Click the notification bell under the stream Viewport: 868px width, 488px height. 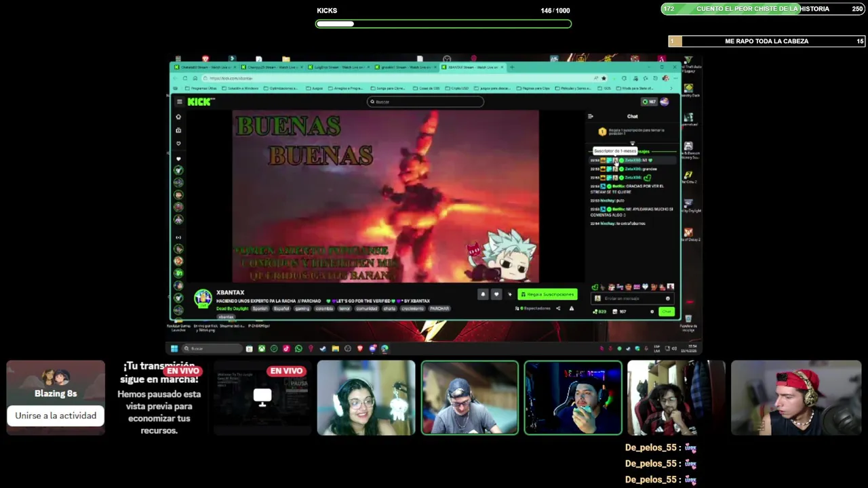pos(483,294)
